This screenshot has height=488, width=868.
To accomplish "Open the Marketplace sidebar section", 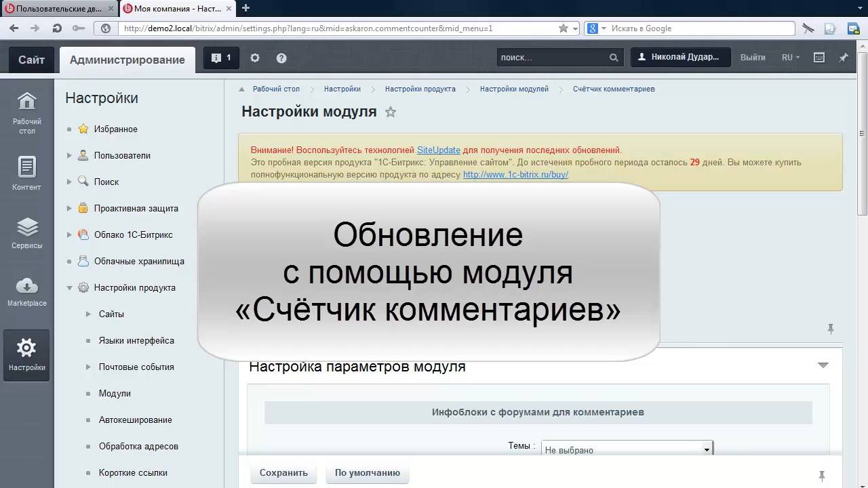I will pos(26,291).
